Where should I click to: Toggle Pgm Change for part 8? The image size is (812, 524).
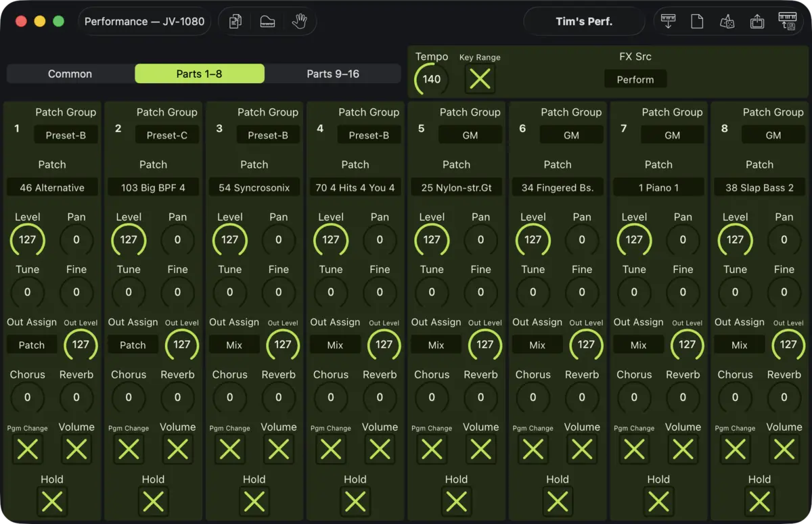point(735,449)
